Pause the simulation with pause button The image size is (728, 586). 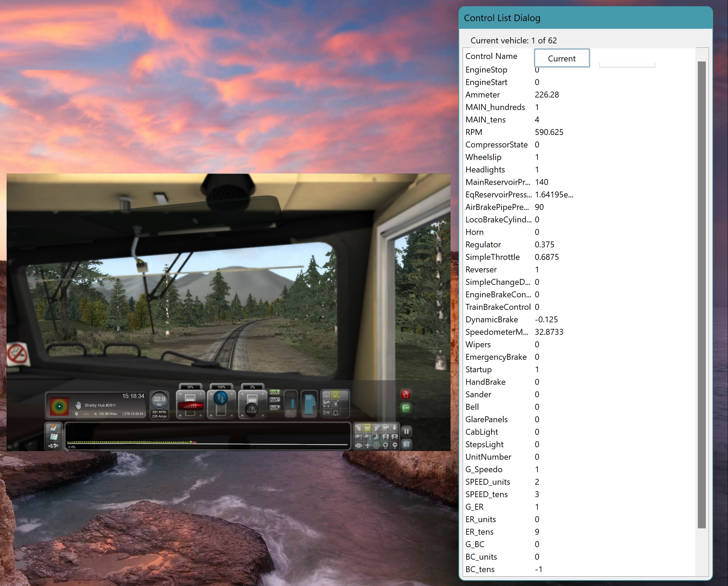click(406, 431)
